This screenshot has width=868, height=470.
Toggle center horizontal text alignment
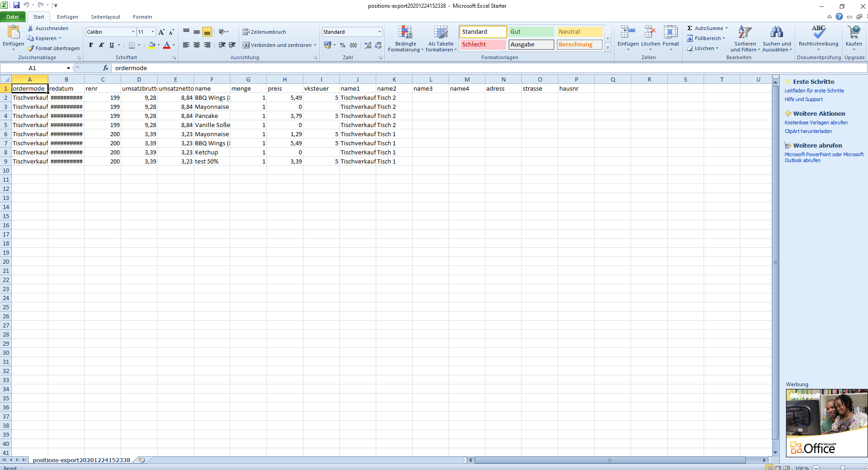coord(197,45)
